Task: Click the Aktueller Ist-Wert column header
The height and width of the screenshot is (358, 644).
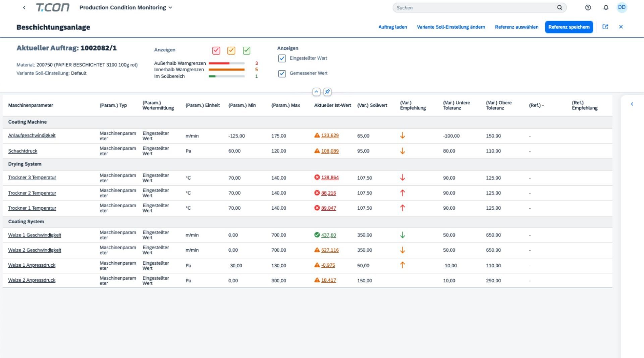Action: pyautogui.click(x=332, y=105)
